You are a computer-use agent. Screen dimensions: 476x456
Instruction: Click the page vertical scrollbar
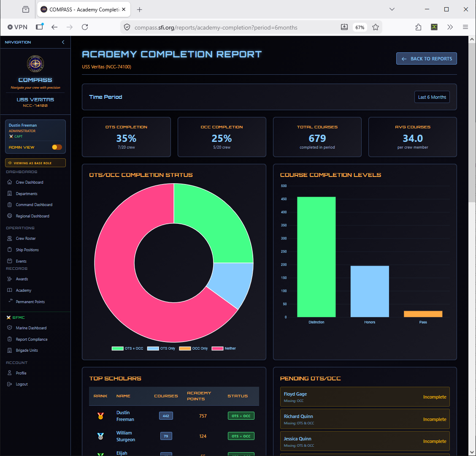click(x=472, y=122)
